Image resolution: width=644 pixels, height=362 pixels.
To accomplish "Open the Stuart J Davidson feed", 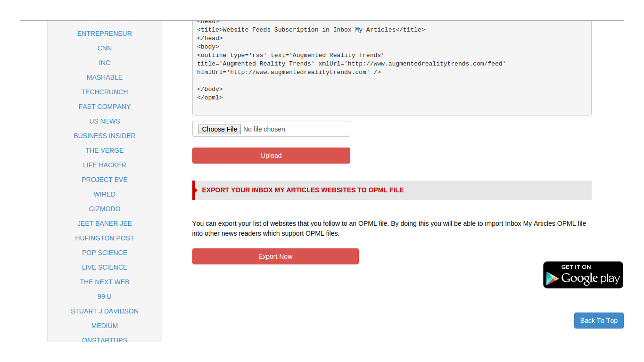I will 105,311.
